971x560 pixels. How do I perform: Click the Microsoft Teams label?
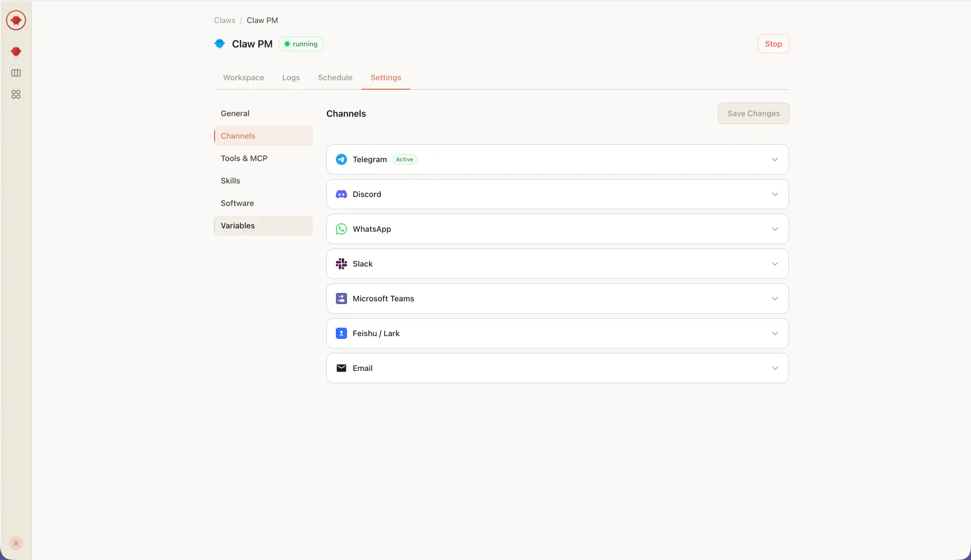tap(384, 299)
